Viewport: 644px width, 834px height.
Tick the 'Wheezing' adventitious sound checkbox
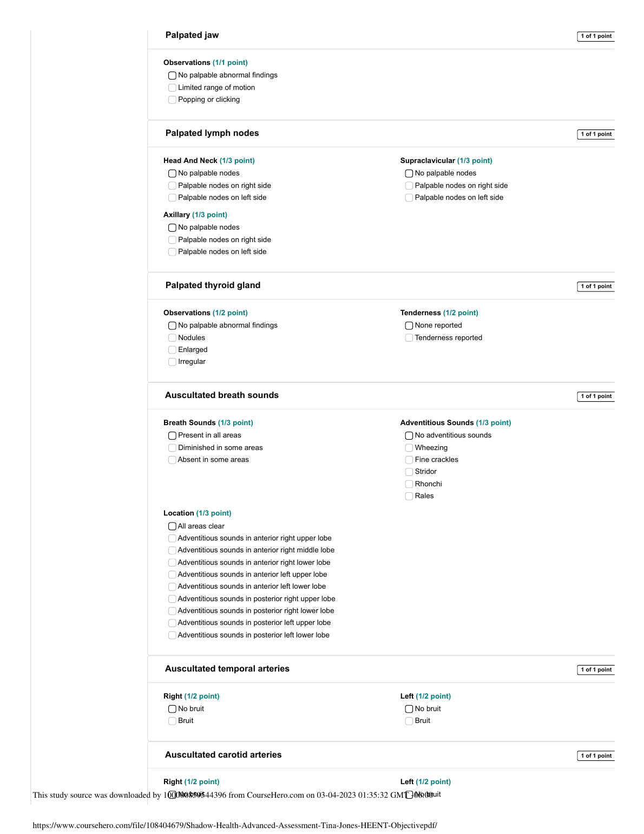point(409,448)
